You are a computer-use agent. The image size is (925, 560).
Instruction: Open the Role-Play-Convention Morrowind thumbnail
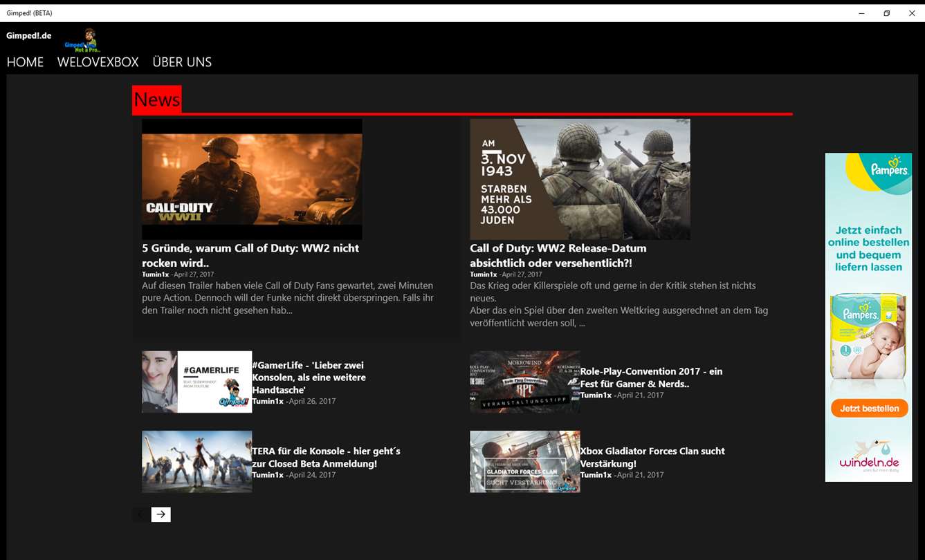tap(524, 382)
